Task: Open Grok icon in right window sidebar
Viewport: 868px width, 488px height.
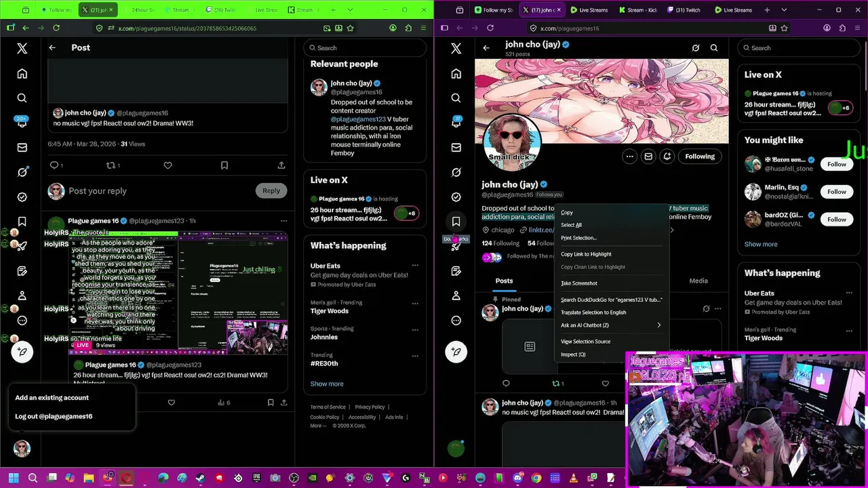Action: pyautogui.click(x=456, y=172)
